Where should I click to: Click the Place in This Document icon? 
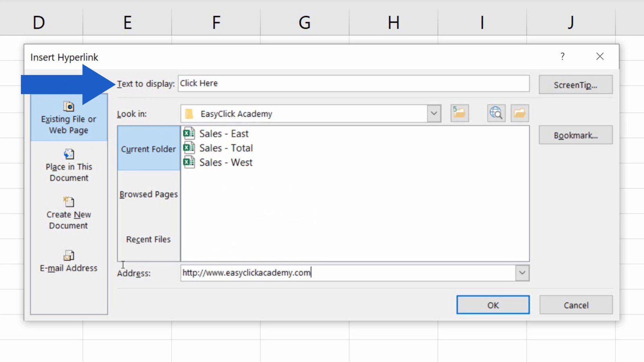click(x=69, y=154)
